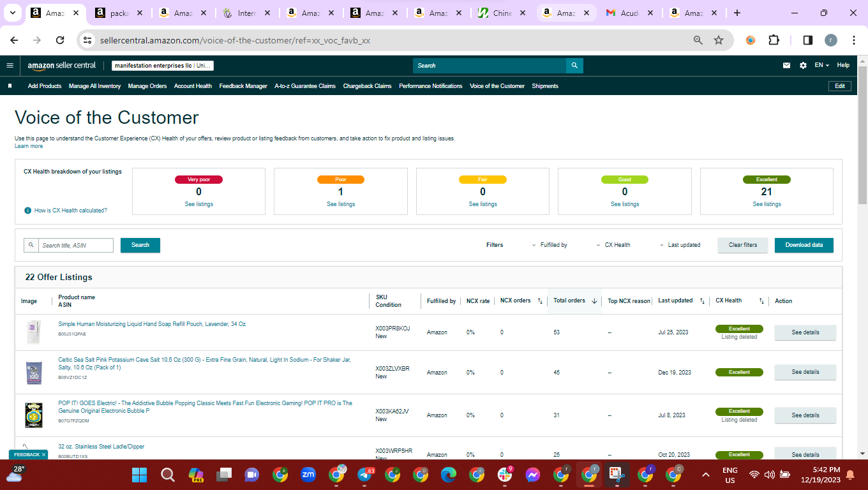Viewport: 868px width, 490px height.
Task: See details for the POP IT! listing
Action: click(x=805, y=415)
